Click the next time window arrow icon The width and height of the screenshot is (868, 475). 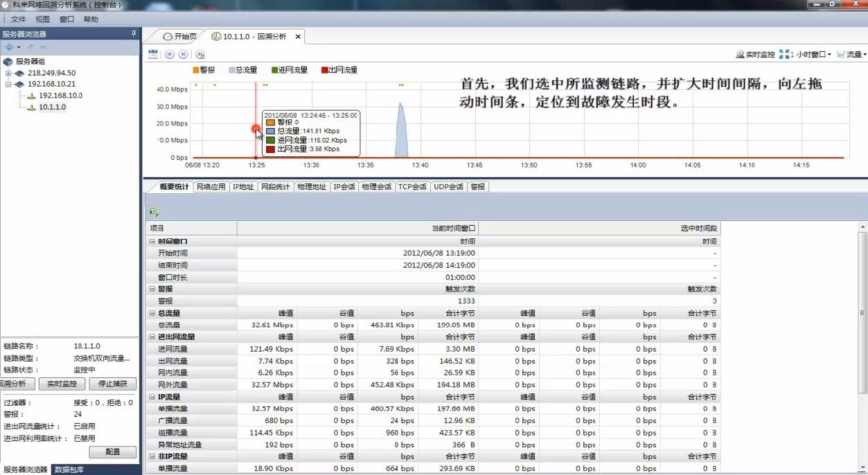[x=182, y=54]
